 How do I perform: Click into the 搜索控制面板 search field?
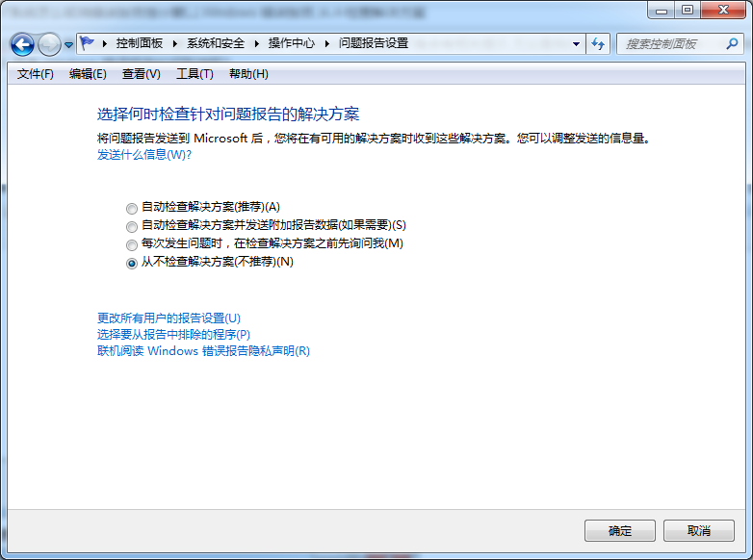669,43
